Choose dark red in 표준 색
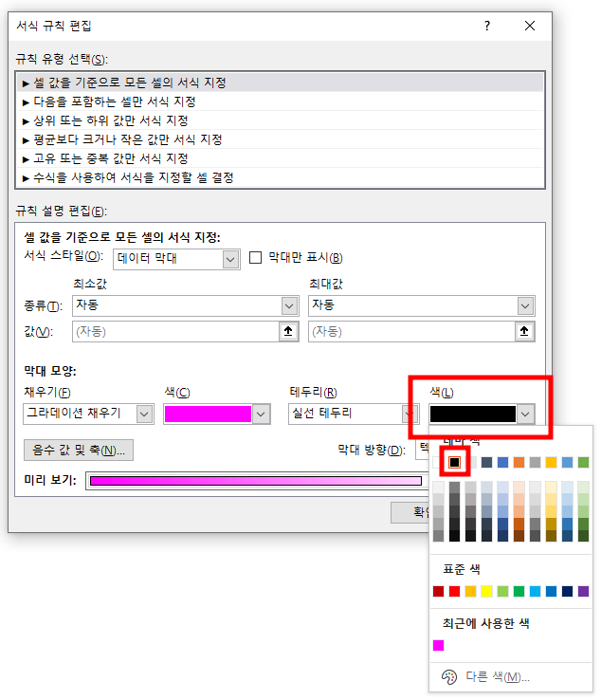 [x=439, y=592]
